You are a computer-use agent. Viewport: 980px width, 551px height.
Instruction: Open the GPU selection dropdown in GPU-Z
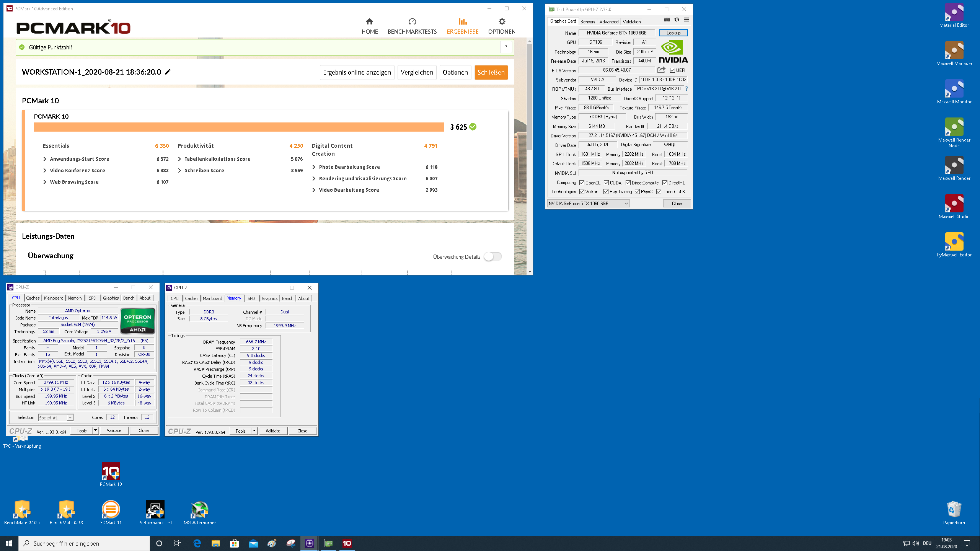(x=588, y=204)
